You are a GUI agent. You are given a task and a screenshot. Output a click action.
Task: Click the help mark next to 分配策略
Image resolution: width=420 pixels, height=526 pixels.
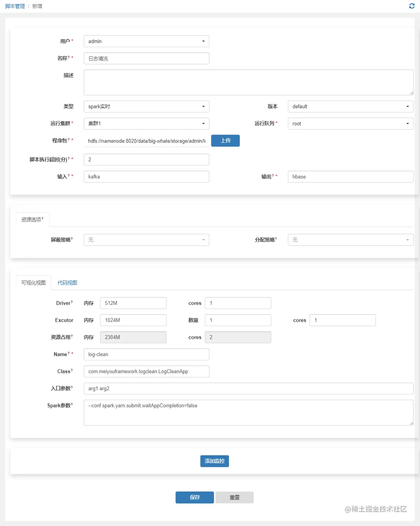pyautogui.click(x=276, y=239)
